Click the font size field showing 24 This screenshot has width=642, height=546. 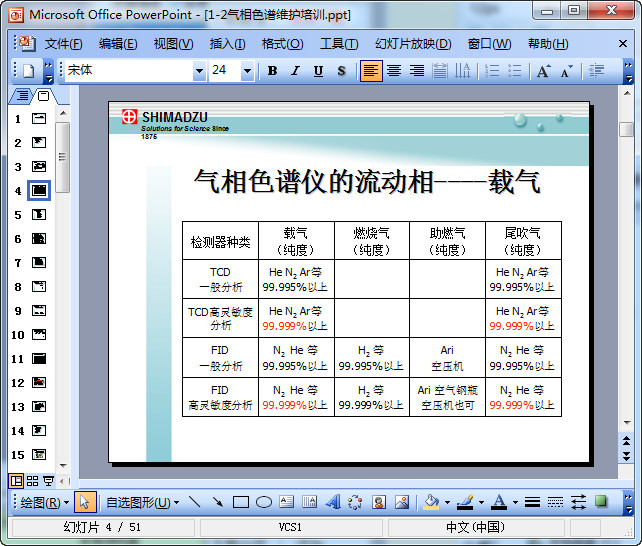225,71
